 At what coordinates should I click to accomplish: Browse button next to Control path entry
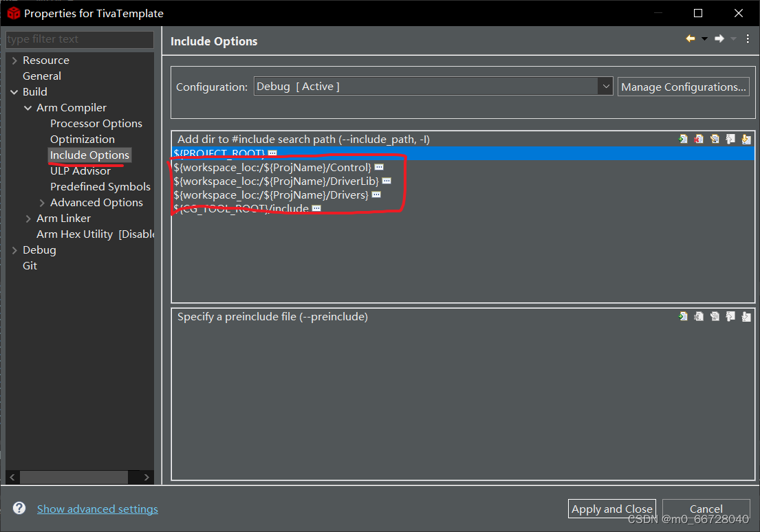(x=379, y=167)
